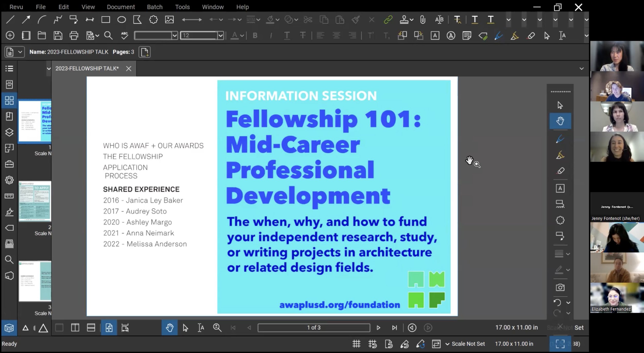
Task: Open the Edit menu
Action: coord(63,7)
